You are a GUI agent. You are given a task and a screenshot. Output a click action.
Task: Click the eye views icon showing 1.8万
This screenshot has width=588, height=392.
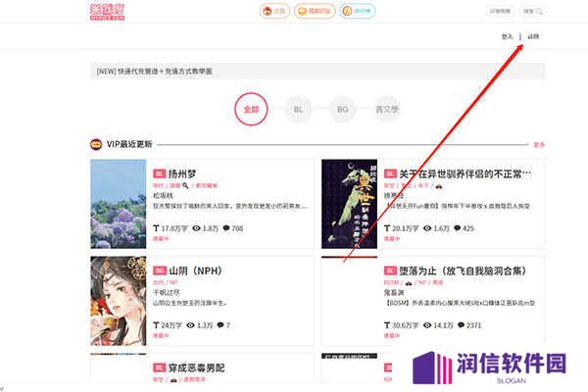pyautogui.click(x=196, y=228)
